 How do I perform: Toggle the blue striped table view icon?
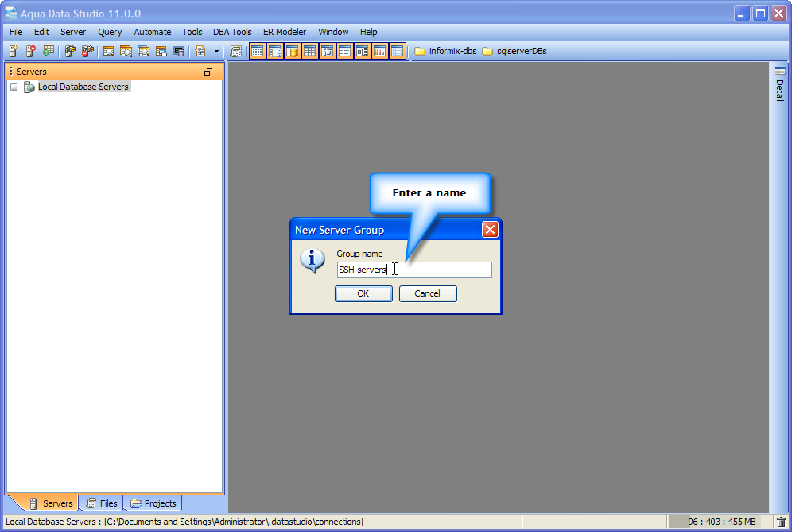[397, 51]
